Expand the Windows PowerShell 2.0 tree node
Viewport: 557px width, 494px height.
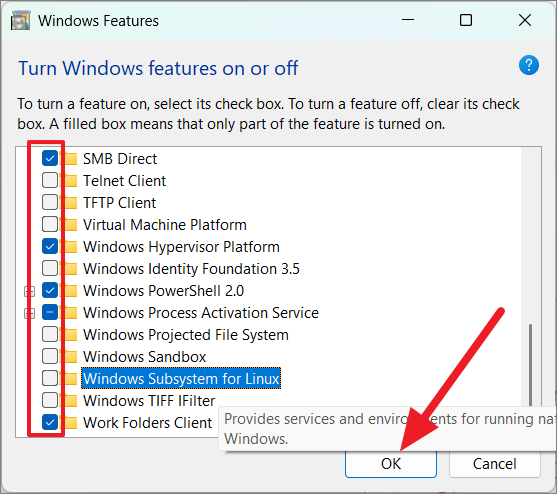[x=29, y=292]
